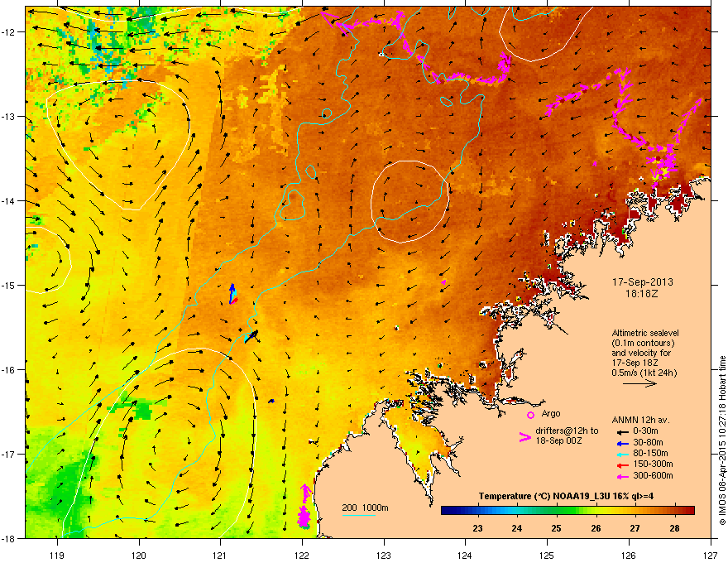Click the colorbar tick label '27'
The image size is (728, 563).
pyautogui.click(x=635, y=528)
